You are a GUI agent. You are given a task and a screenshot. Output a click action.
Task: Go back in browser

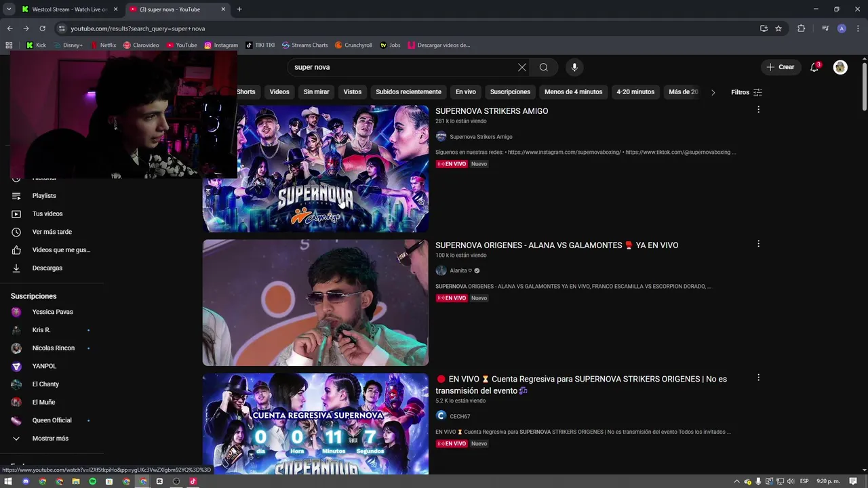(x=9, y=28)
